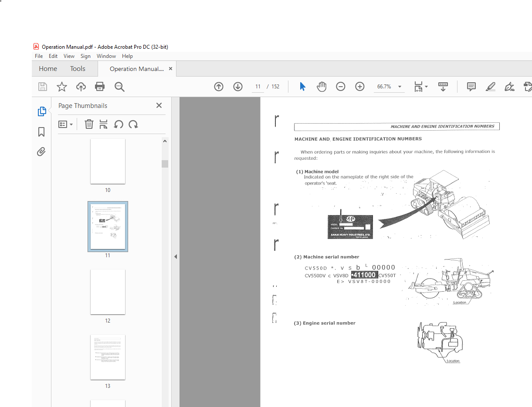Image resolution: width=532 pixels, height=407 pixels.
Task: Select page 10 thumbnail
Action: pos(108,161)
